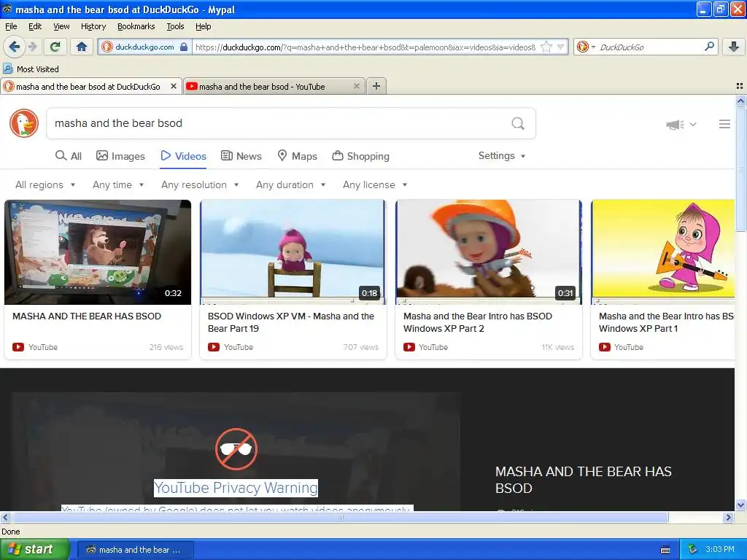Click the browser Forward arrow button
Screen dimensions: 747x560
click(32, 47)
